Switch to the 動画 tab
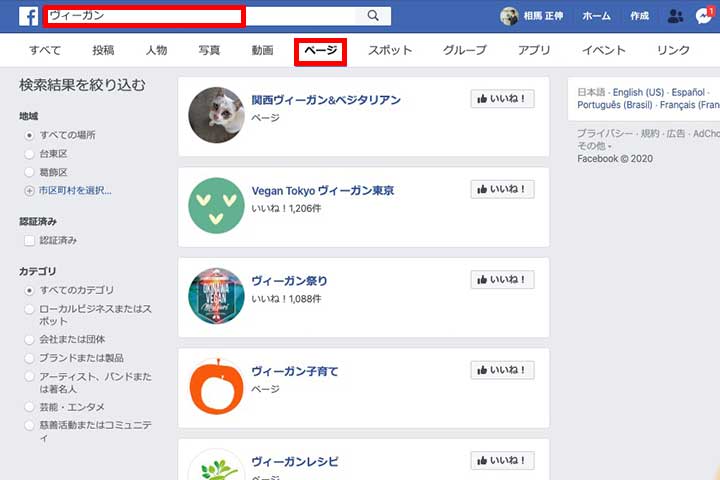The height and width of the screenshot is (480, 720). 263,50
